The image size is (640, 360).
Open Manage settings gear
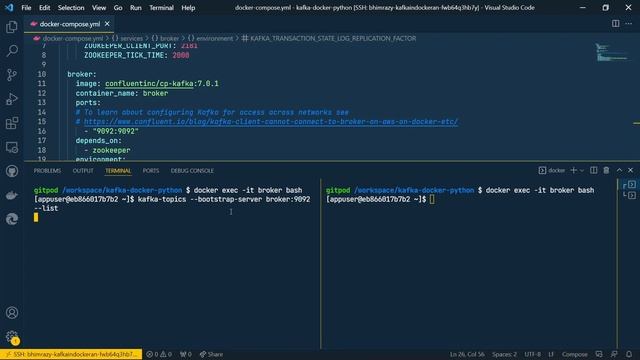[12, 337]
